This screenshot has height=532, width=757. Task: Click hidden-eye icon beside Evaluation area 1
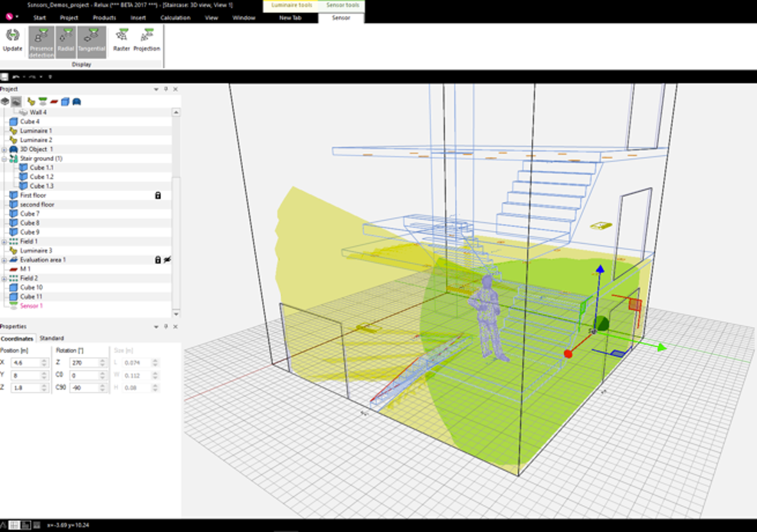point(167,260)
